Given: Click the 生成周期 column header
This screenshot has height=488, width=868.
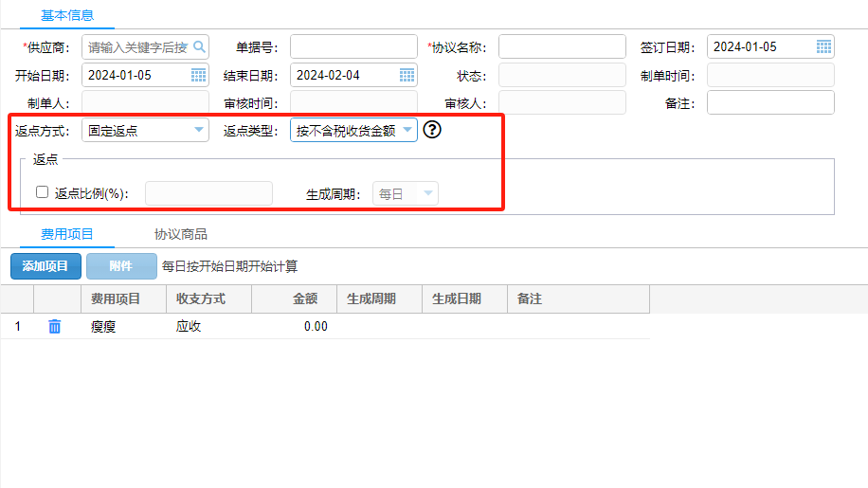Looking at the screenshot, I should click(x=380, y=298).
